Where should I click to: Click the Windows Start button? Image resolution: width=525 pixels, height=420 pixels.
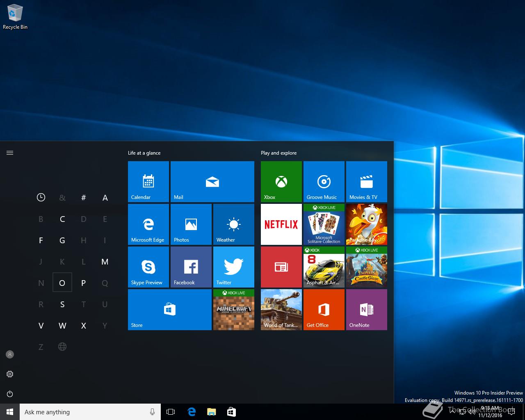click(10, 412)
